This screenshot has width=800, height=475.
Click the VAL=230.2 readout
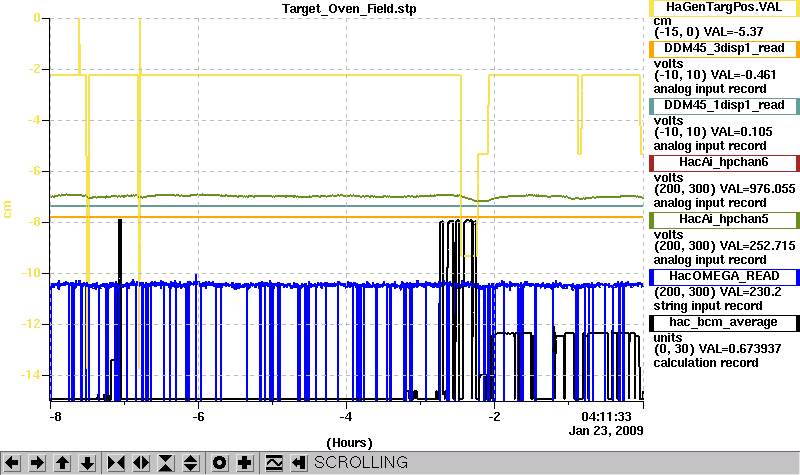coord(751,292)
